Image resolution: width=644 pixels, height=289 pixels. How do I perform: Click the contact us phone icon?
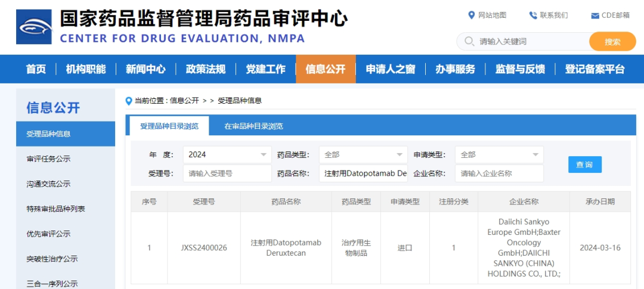533,15
